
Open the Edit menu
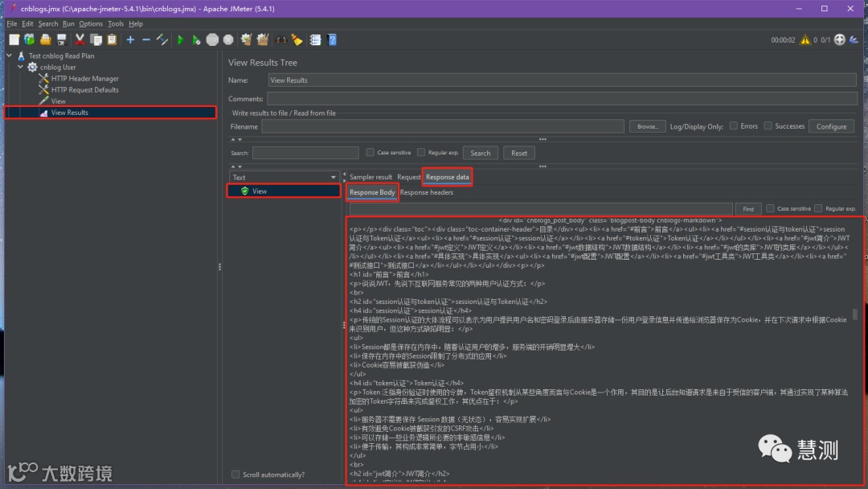pos(27,24)
